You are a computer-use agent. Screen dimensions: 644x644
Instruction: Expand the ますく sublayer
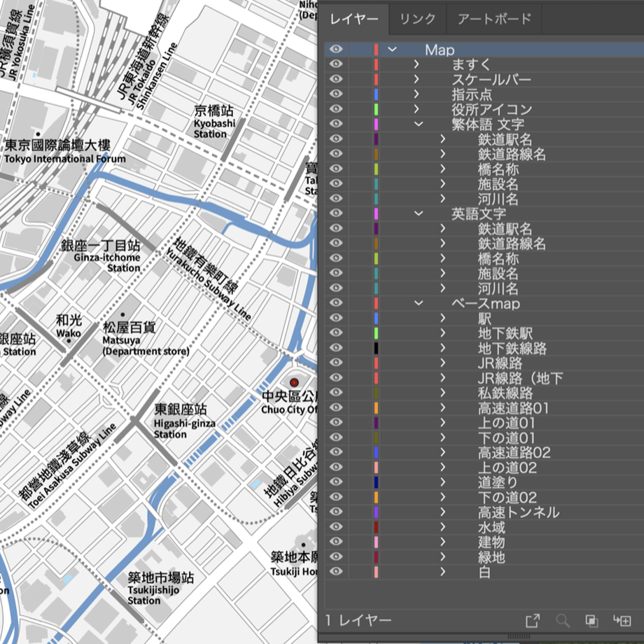click(416, 64)
